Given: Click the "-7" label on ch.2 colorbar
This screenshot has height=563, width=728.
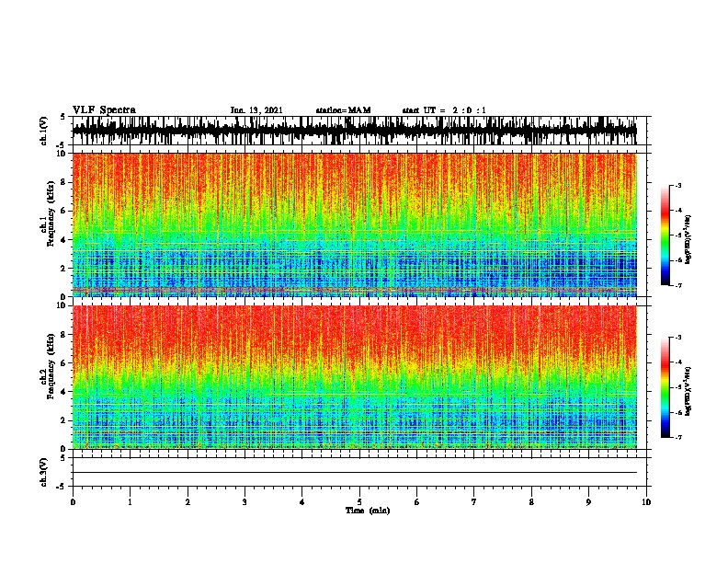Looking at the screenshot, I should click(678, 438).
